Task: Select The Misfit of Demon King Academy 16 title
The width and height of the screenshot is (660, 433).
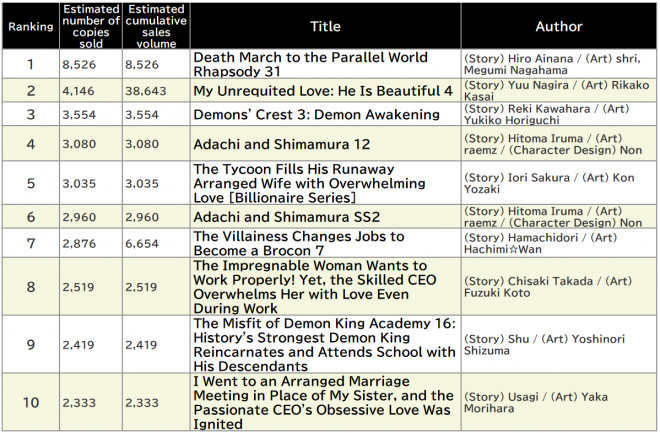Action: point(325,345)
